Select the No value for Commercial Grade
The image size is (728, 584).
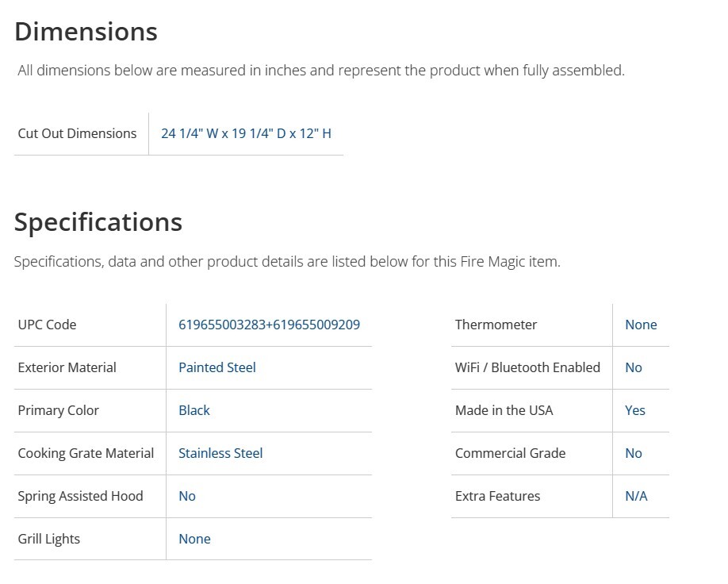coord(633,453)
